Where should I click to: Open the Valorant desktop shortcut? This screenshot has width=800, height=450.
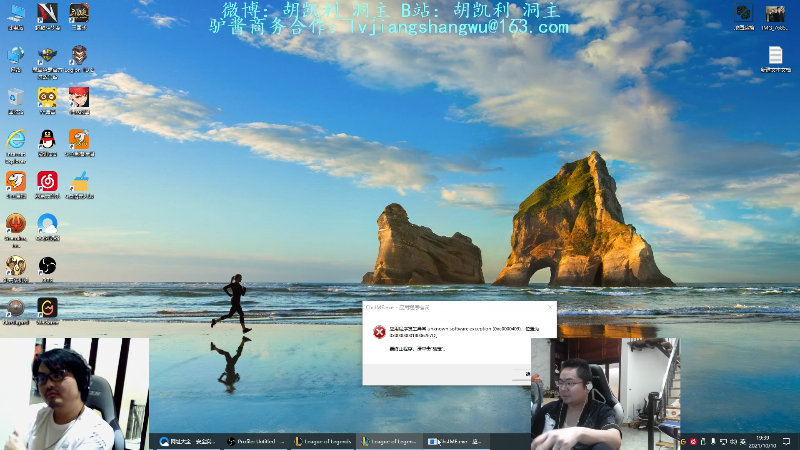[47, 16]
